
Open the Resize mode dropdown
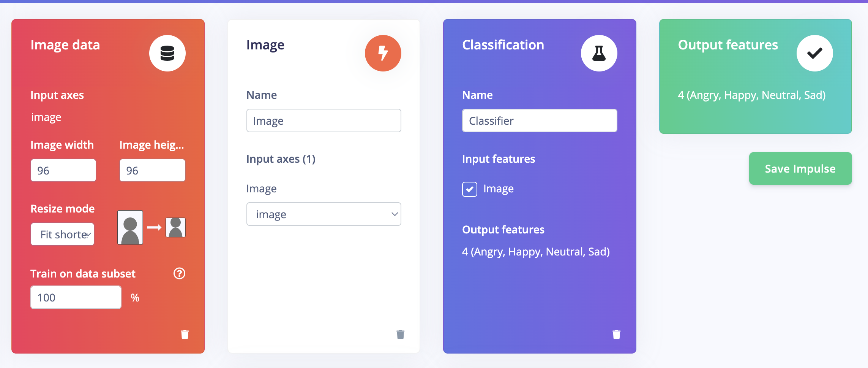(63, 234)
